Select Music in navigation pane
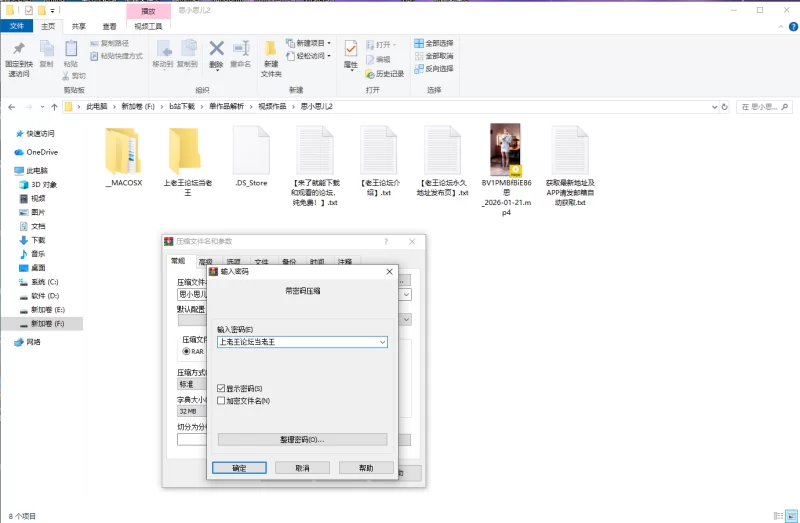Image resolution: width=800 pixels, height=523 pixels. coord(38,254)
